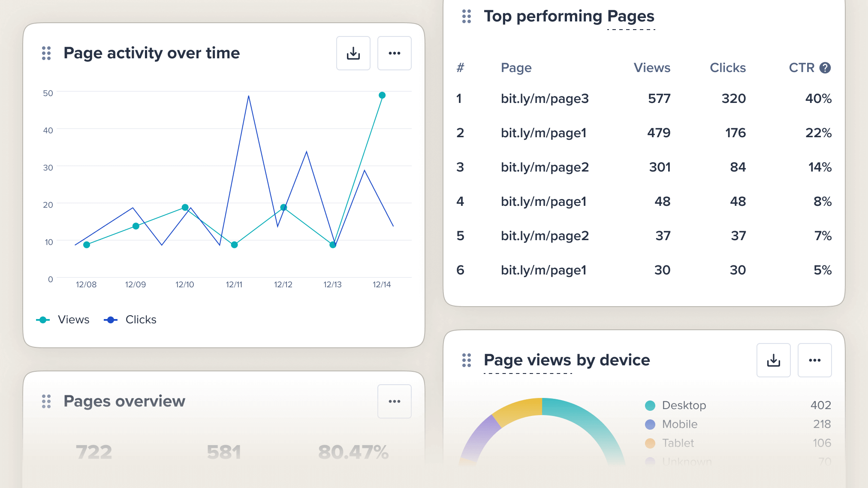Viewport: 868px width, 488px height.
Task: Open bit.ly/m/page1 in row 2
Action: coord(543,133)
